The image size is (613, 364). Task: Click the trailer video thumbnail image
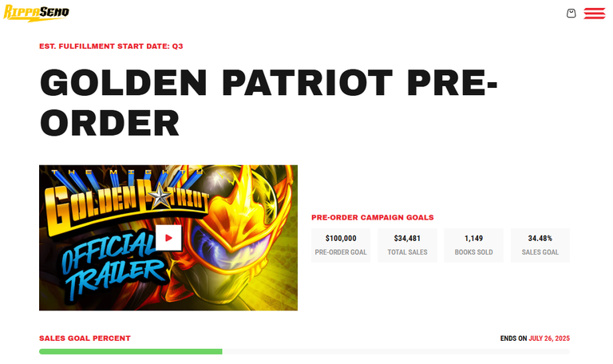pyautogui.click(x=168, y=238)
